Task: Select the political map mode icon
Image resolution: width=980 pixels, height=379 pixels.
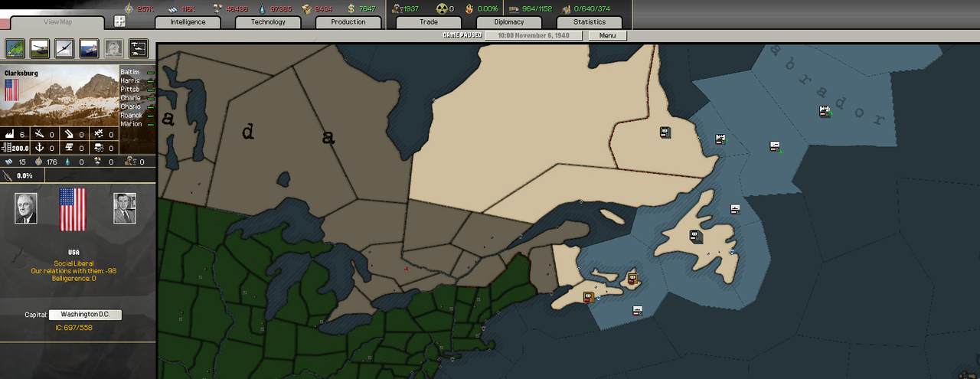Action: click(x=15, y=49)
